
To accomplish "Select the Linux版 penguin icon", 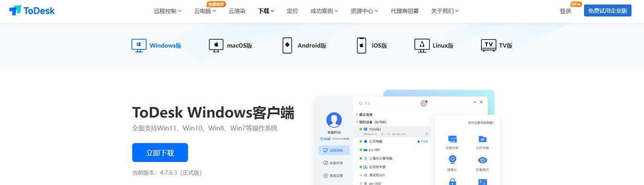I will 422,45.
